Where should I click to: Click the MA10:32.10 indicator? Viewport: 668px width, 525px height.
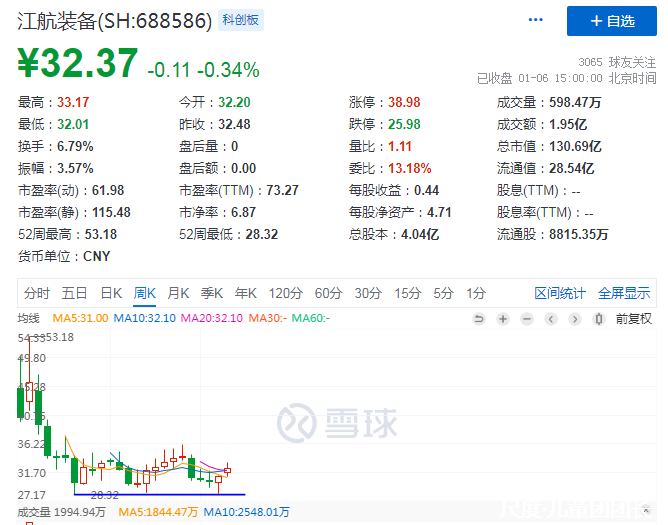pyautogui.click(x=144, y=318)
